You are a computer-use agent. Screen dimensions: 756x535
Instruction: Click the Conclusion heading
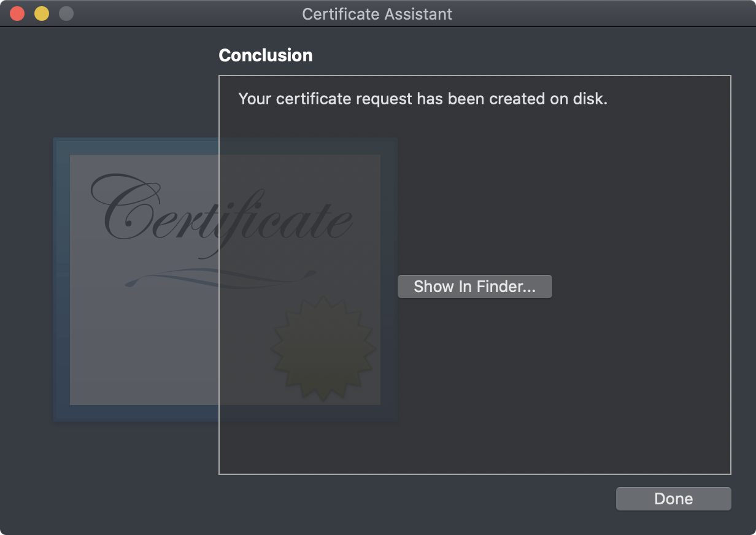[x=265, y=55]
